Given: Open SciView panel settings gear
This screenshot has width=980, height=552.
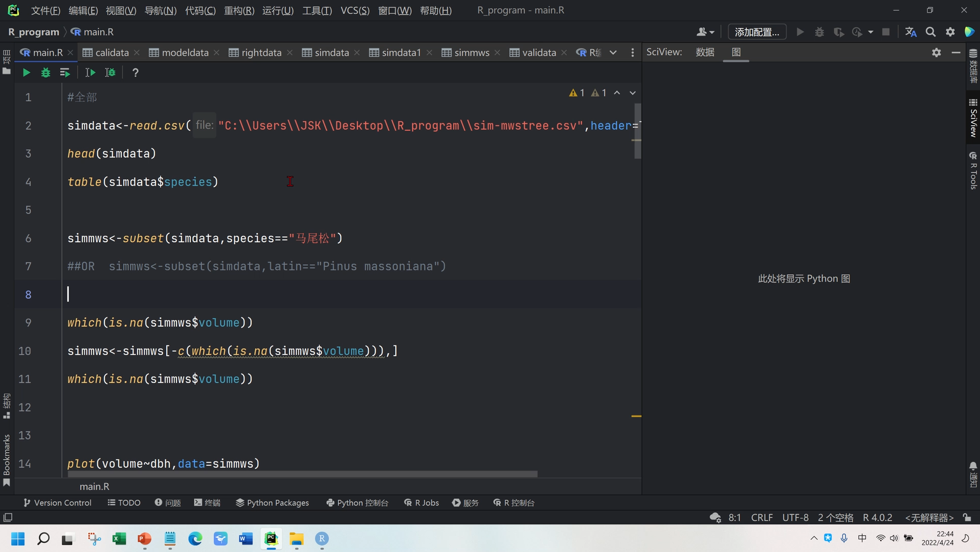Looking at the screenshot, I should pyautogui.click(x=936, y=52).
